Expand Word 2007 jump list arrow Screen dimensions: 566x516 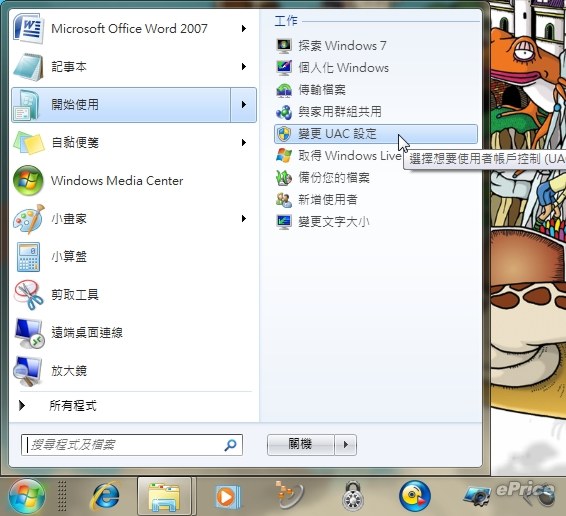click(244, 29)
